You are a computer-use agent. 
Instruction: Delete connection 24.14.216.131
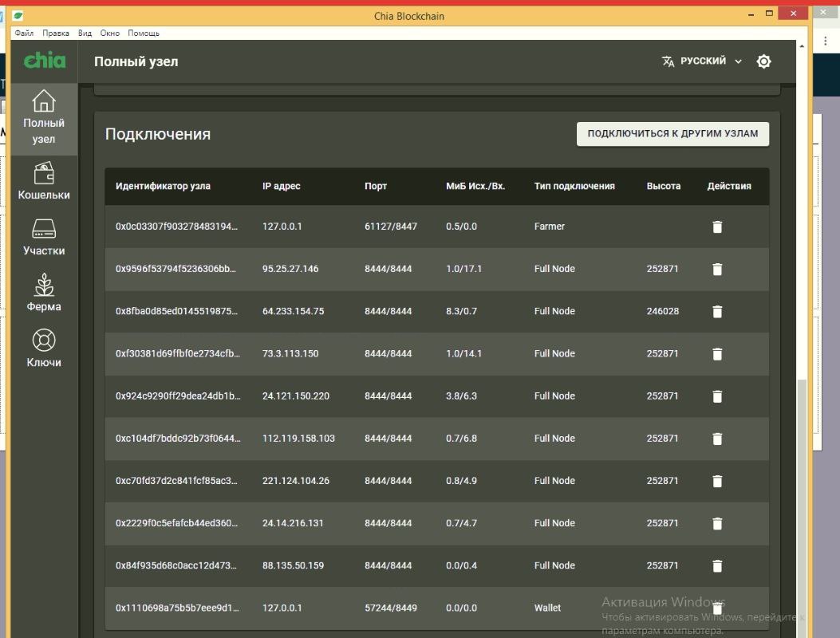[x=717, y=523]
